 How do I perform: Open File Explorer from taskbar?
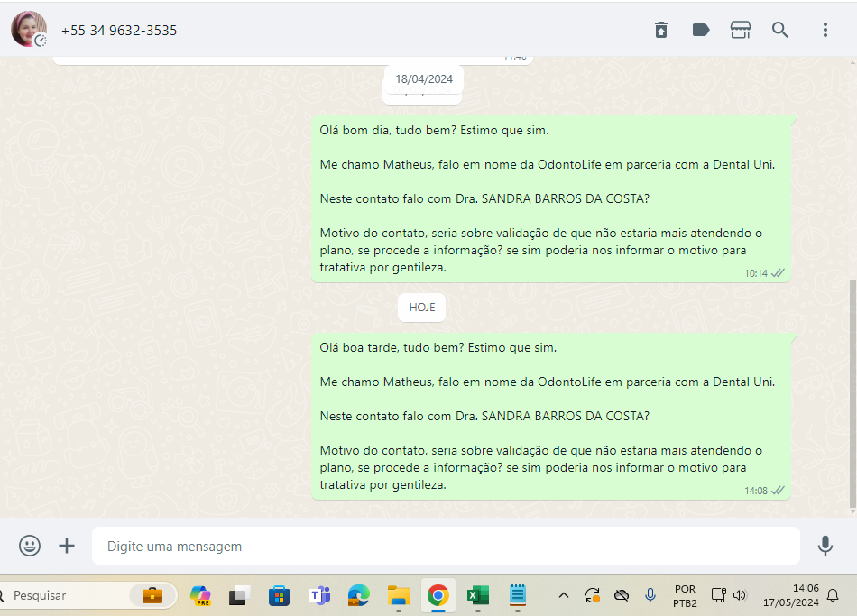click(399, 595)
